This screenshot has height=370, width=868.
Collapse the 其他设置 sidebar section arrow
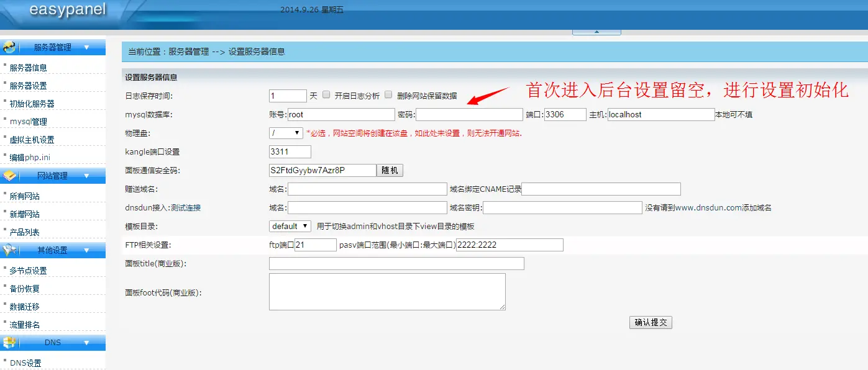point(86,250)
